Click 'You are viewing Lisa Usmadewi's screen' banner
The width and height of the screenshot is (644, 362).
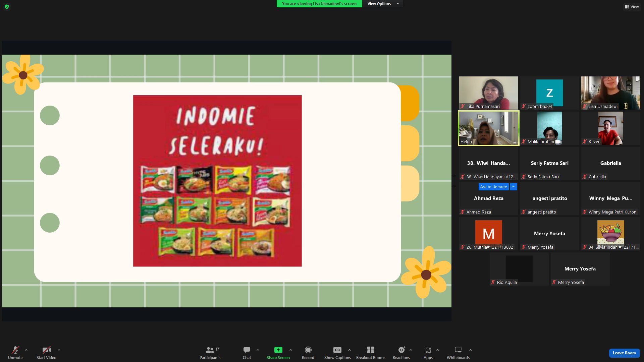[x=319, y=4]
